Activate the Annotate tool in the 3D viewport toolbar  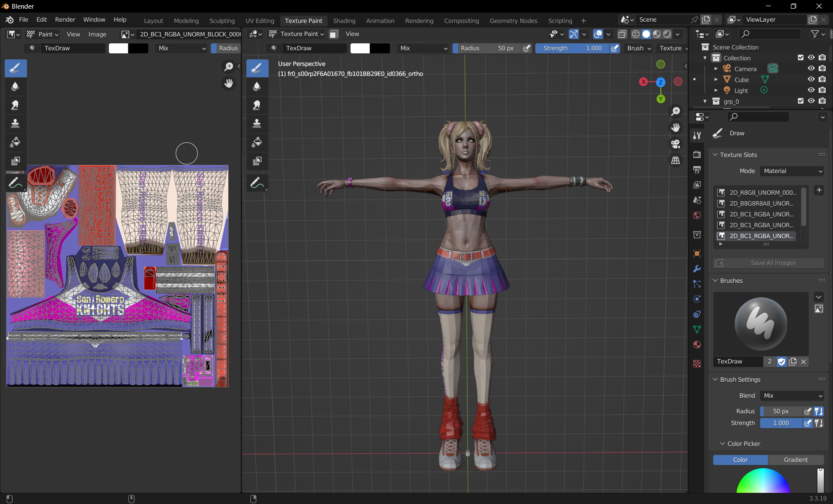(257, 183)
